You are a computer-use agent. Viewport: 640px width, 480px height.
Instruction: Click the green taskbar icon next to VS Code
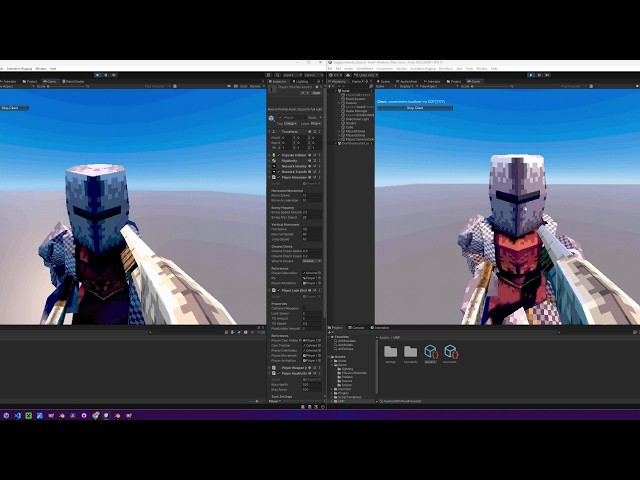pyautogui.click(x=29, y=416)
